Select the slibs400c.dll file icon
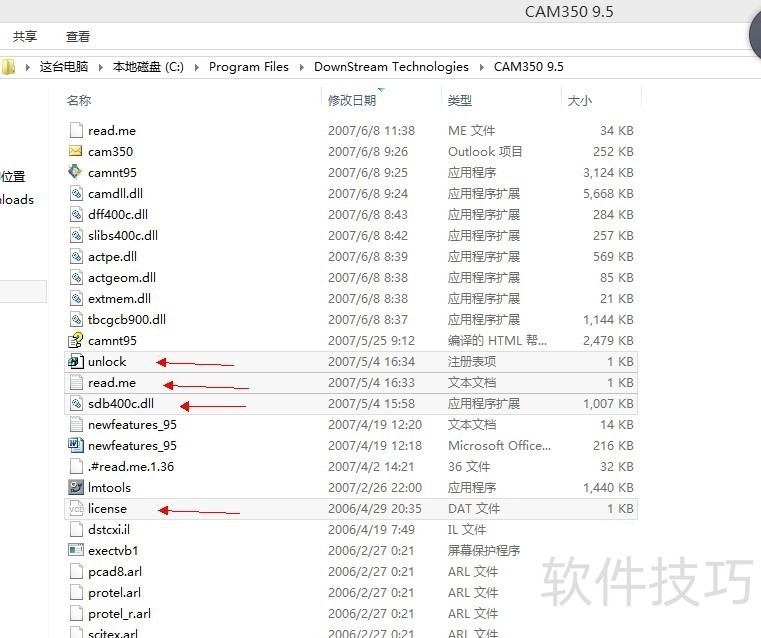Screen dimensions: 761x638 coord(76,235)
